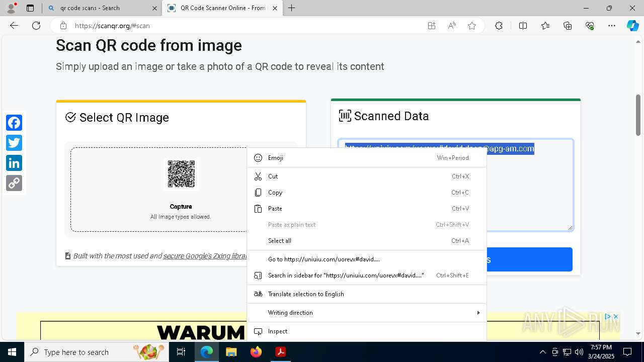
Task: Open the tab actions menu icon
Action: point(30,8)
